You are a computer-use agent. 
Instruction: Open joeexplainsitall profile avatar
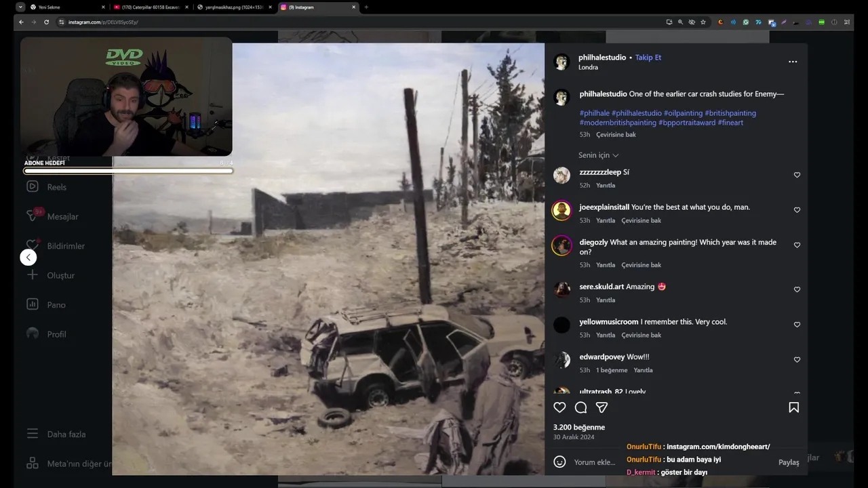[x=561, y=211]
